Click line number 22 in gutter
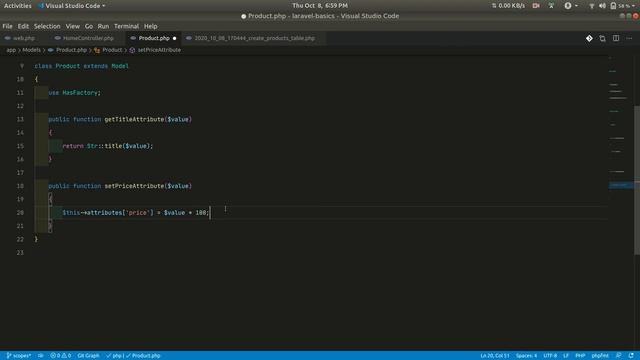This screenshot has width=640, height=360. click(x=20, y=240)
